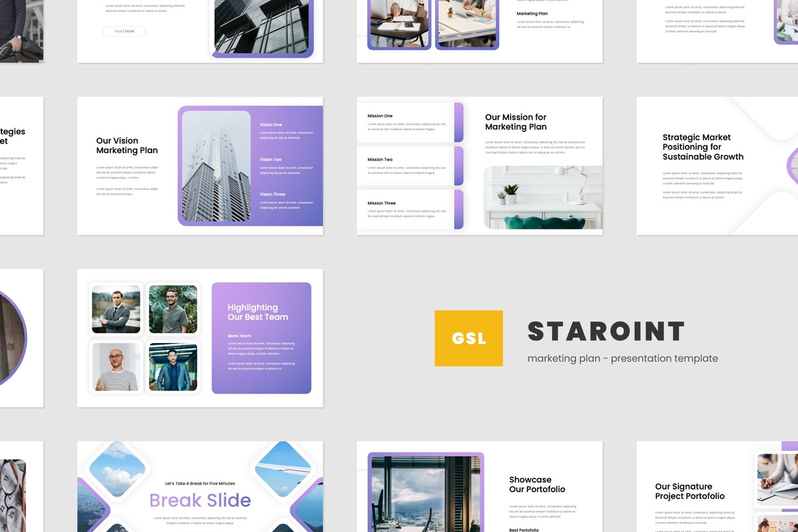This screenshot has height=532, width=798.
Task: Select 'Let's Take A Break for Five Minutes'
Action: pos(199,483)
